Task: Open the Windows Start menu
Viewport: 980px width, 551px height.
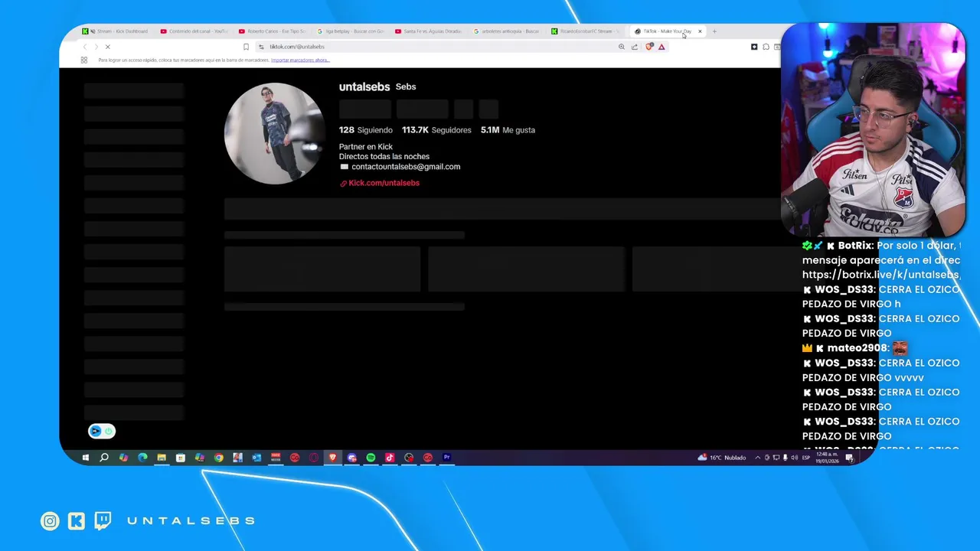Action: 85,458
